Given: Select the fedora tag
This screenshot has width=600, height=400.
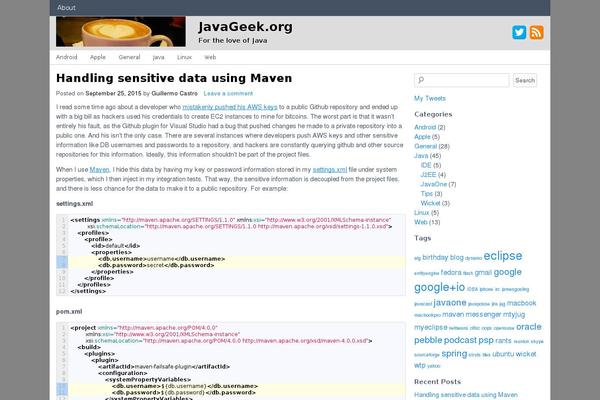Looking at the screenshot, I should click(x=451, y=273).
